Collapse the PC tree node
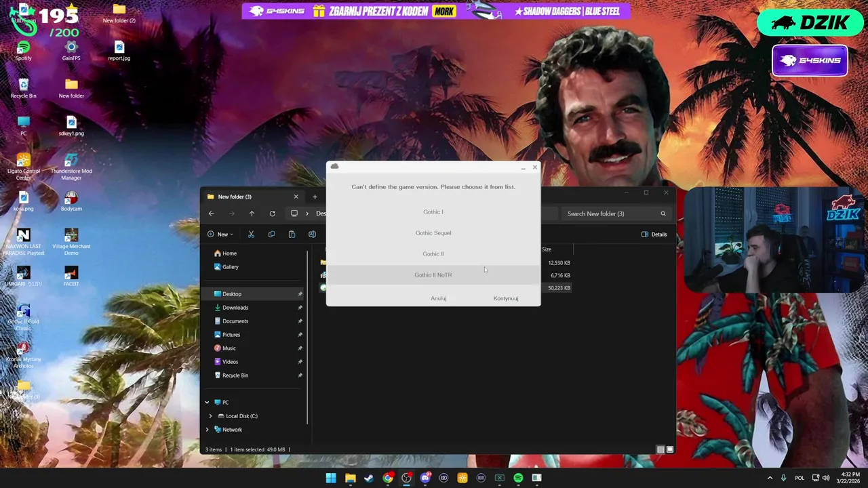868x488 pixels. 207,402
